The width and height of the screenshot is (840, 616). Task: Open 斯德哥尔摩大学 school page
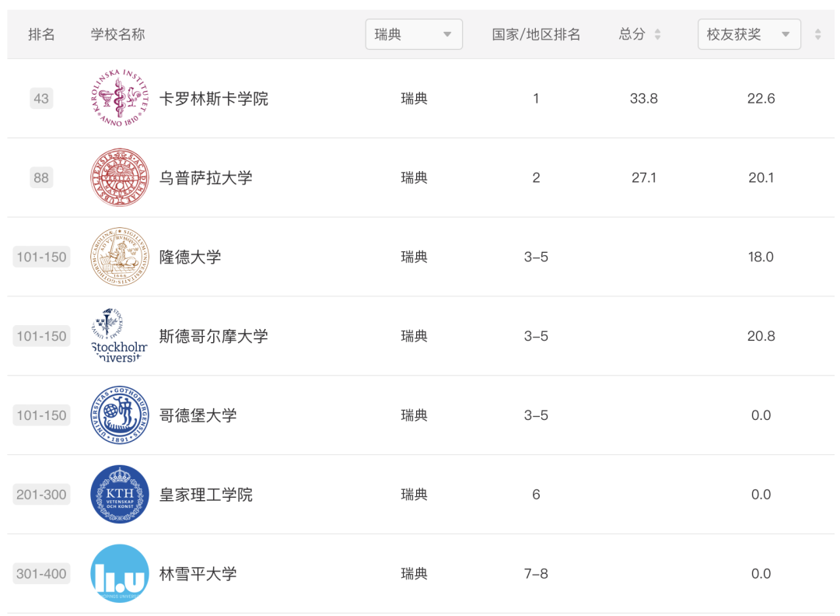(213, 337)
